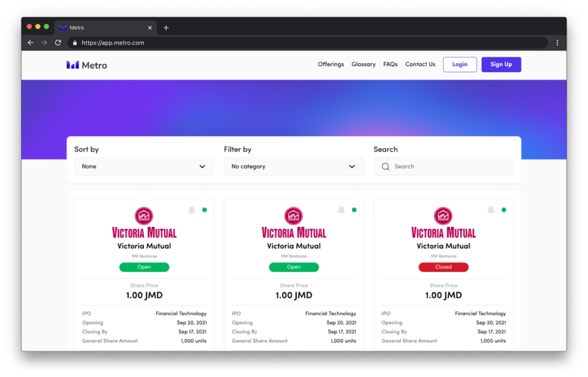
Task: Click the green status dot on the second card
Action: coord(354,209)
